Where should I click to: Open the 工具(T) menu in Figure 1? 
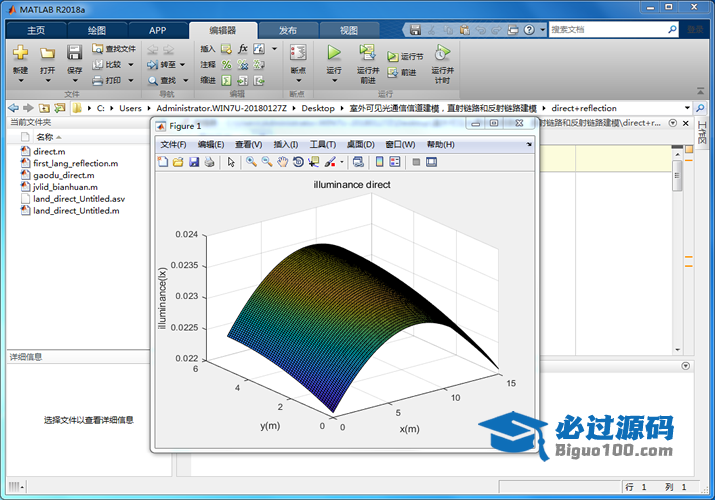(x=323, y=145)
